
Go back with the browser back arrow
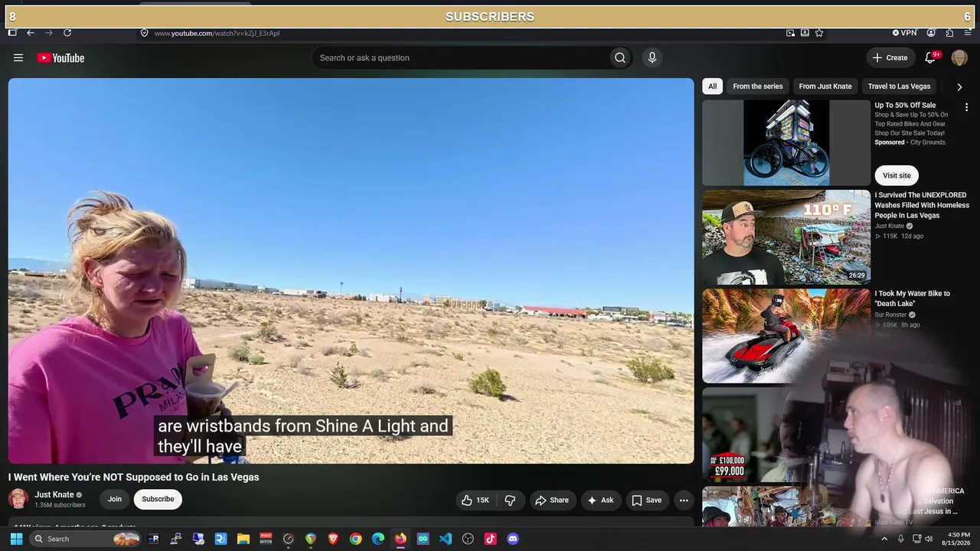[31, 33]
